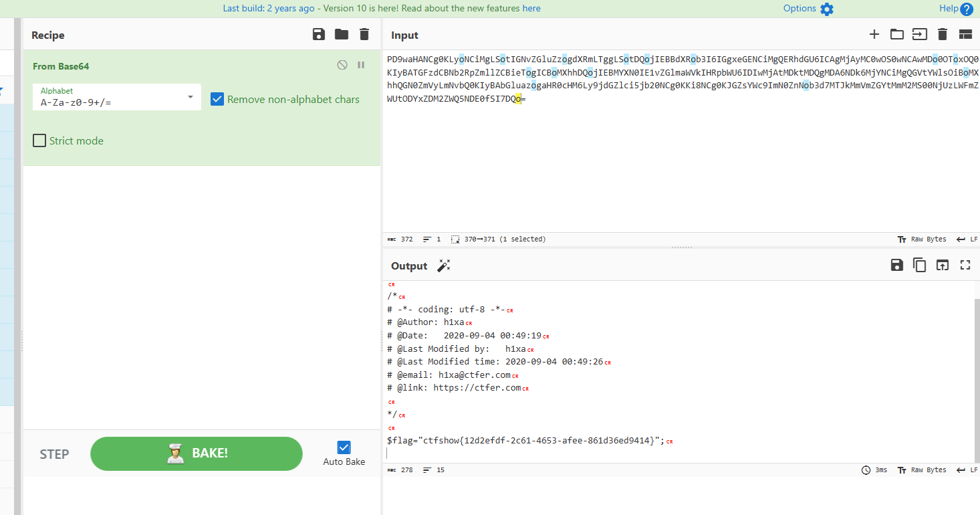Click the 3ms bake time indicator
This screenshot has width=980, height=515.
[x=875, y=470]
